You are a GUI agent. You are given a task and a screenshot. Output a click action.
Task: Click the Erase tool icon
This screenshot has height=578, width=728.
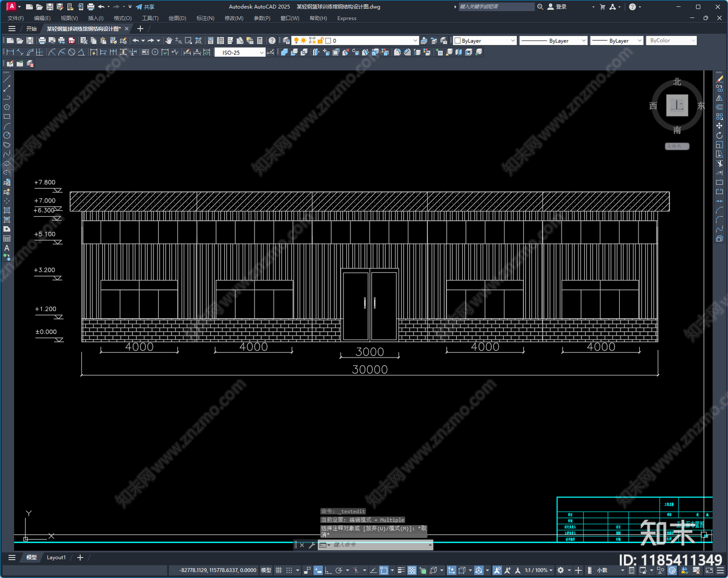pyautogui.click(x=719, y=79)
